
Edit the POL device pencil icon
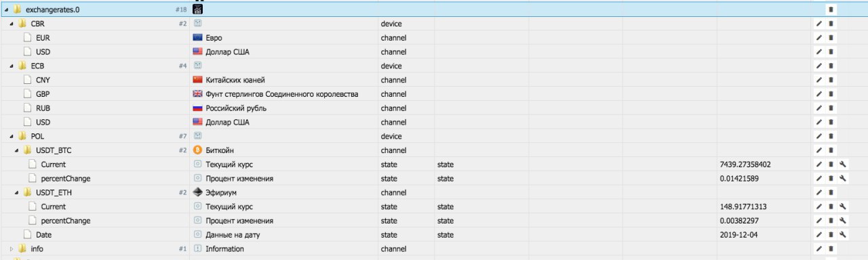coord(820,136)
